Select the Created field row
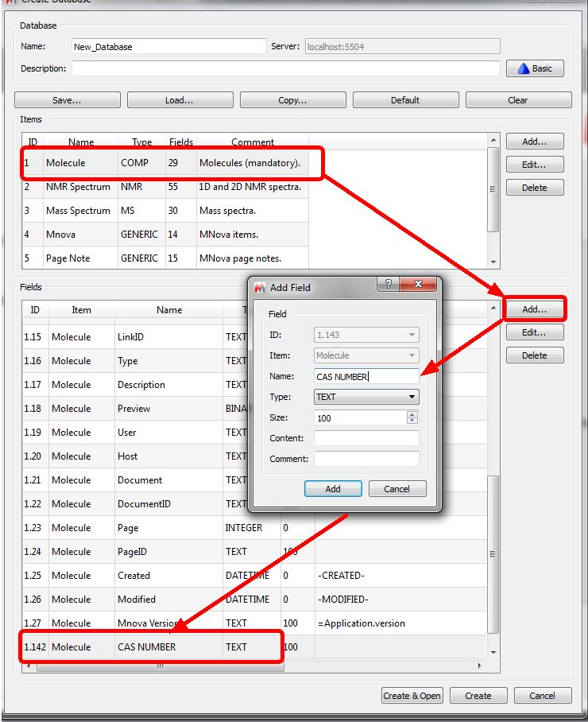 254,576
